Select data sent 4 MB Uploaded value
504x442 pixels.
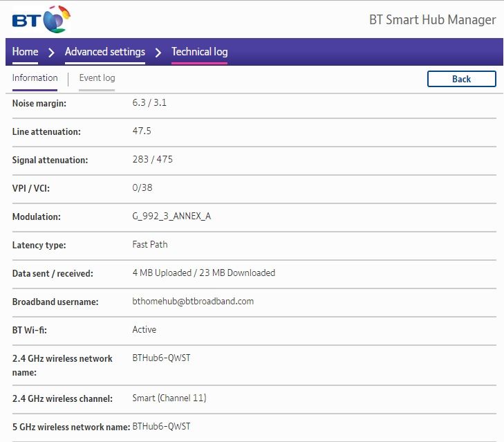203,273
